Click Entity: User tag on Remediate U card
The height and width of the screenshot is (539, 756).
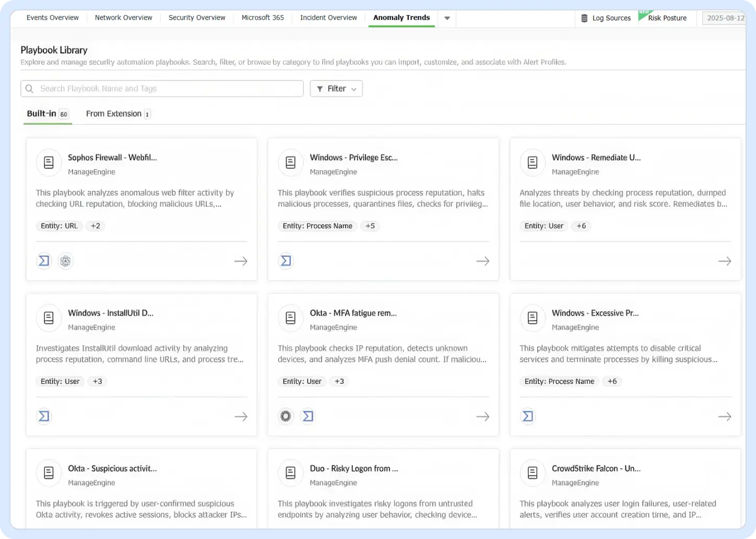544,226
